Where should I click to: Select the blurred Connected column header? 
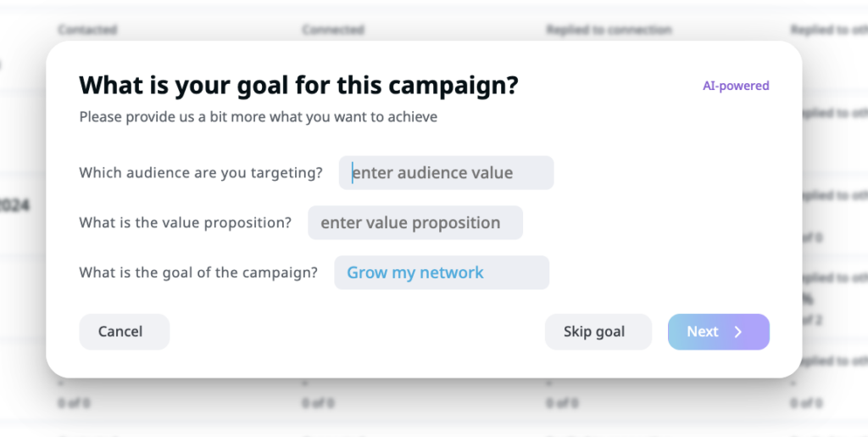332,30
